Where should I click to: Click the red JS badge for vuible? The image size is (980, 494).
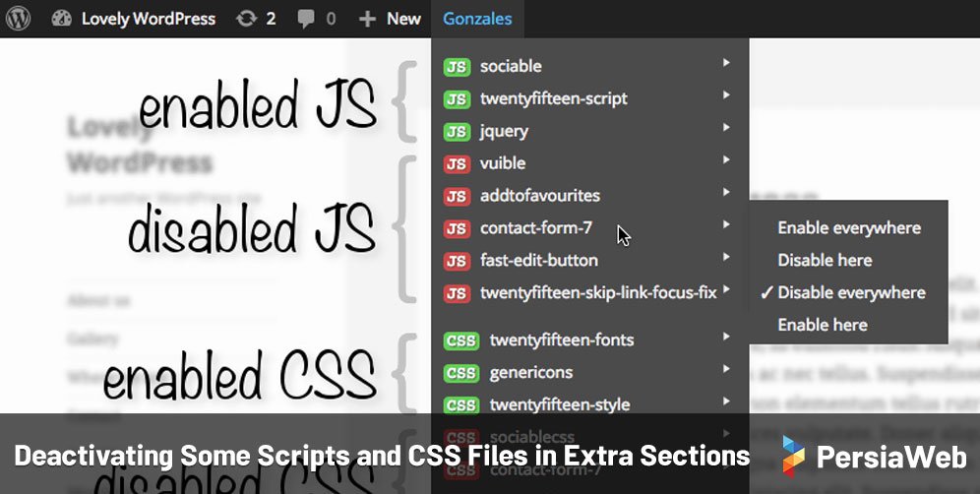click(x=457, y=163)
